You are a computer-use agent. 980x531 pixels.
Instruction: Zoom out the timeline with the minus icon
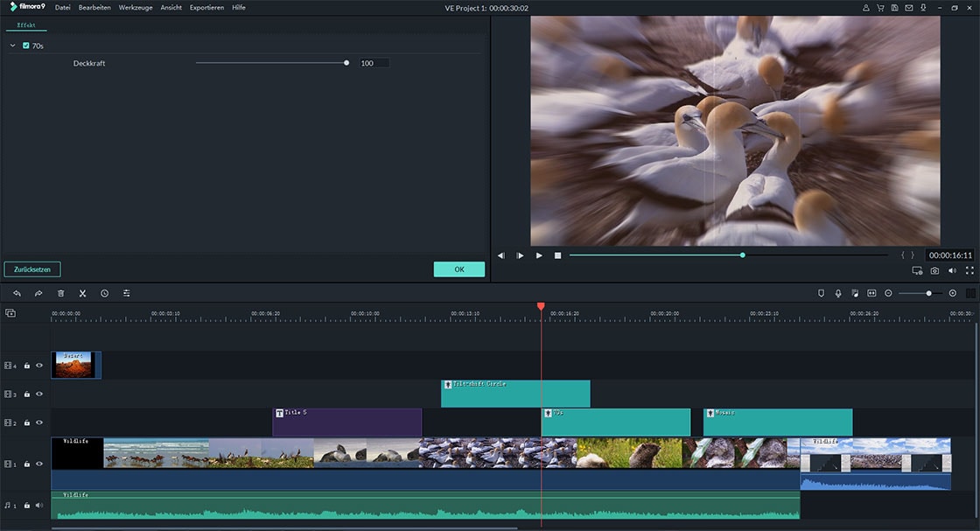[x=888, y=293]
